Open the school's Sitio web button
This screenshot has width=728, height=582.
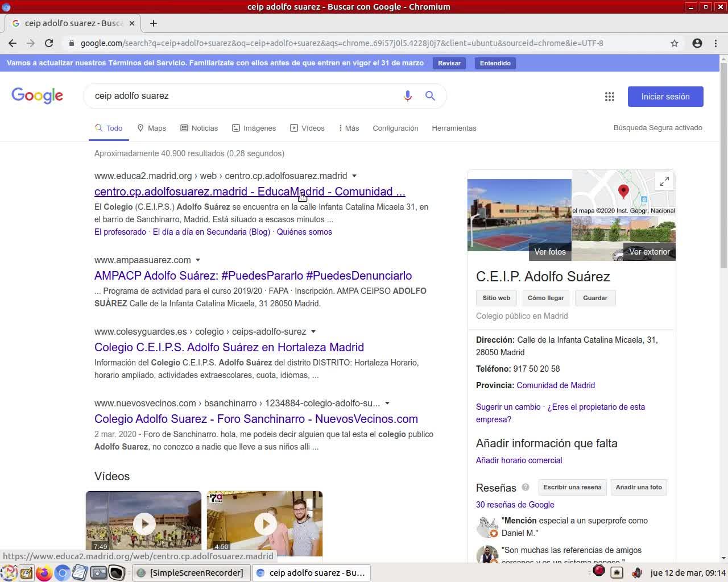click(x=497, y=298)
